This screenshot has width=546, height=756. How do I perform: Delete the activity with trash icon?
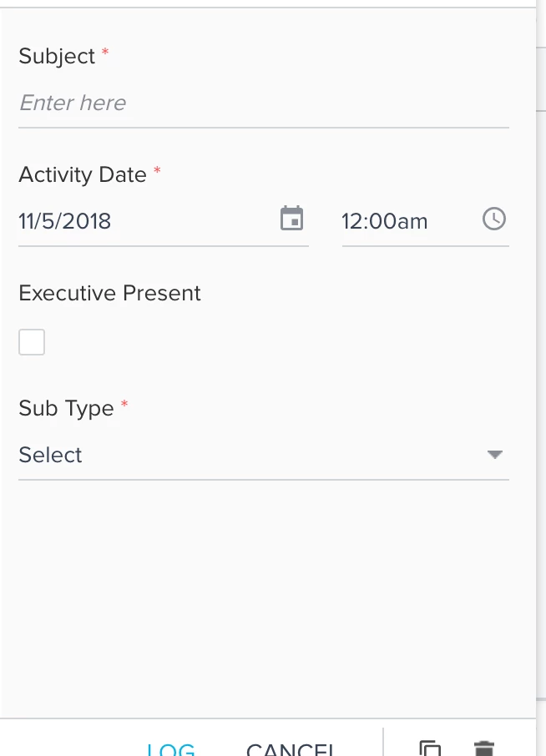point(483,748)
